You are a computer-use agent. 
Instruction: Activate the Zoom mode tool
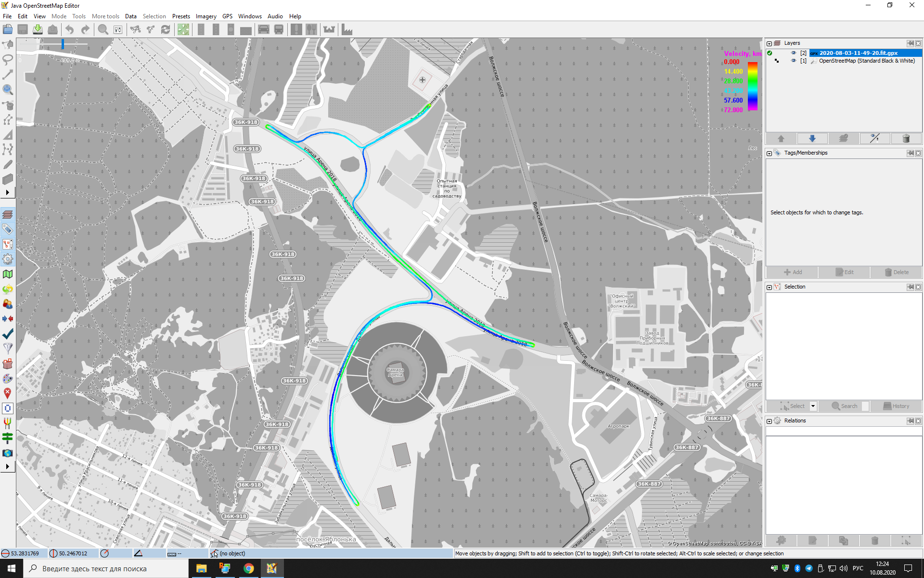pos(8,90)
